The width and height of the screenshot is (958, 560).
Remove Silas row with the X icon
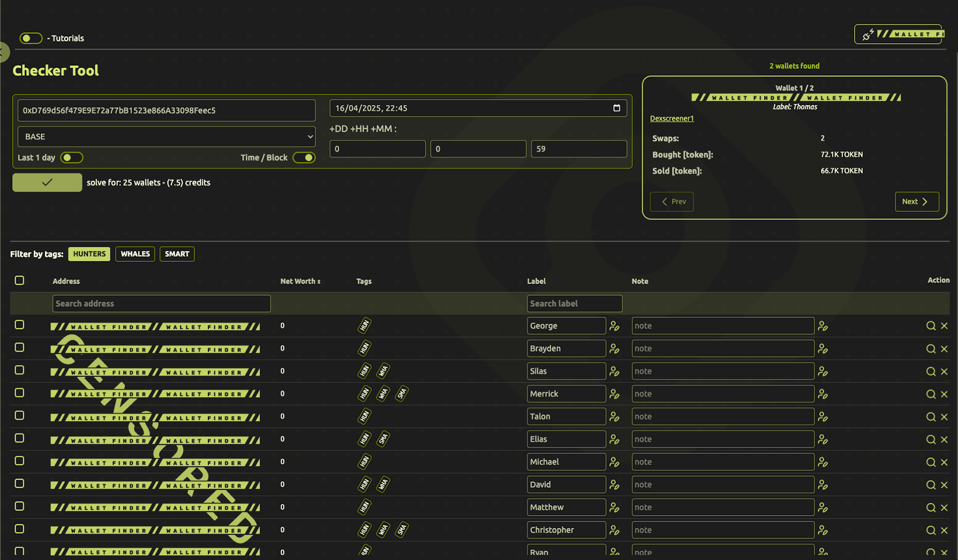point(944,372)
